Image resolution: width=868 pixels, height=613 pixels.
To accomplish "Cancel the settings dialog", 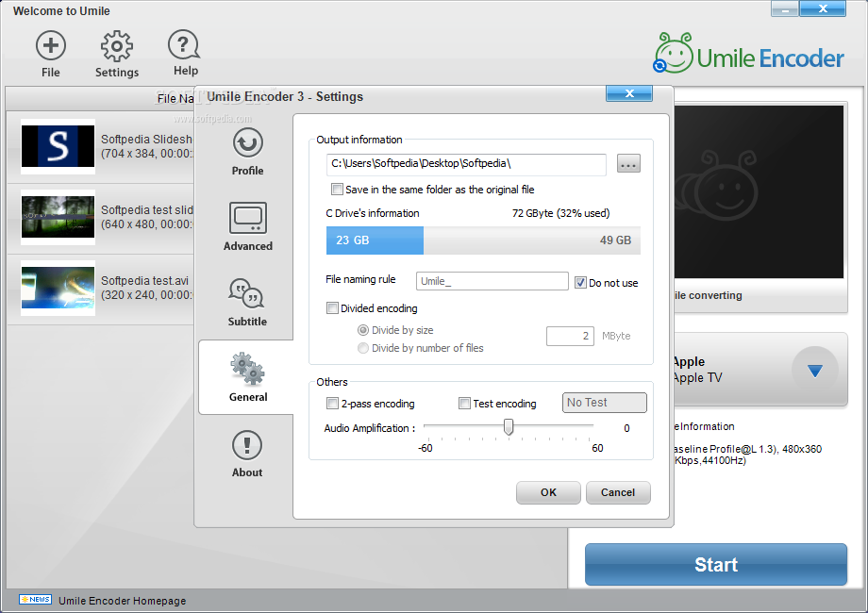I will click(x=618, y=492).
